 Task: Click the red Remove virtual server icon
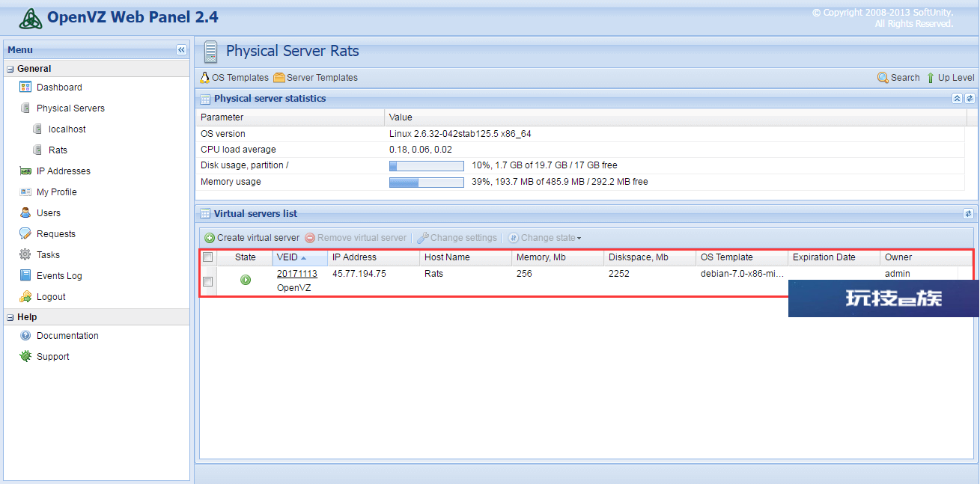coord(310,238)
